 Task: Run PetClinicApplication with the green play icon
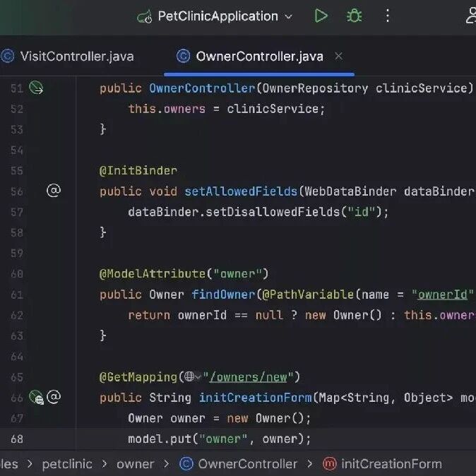pos(321,16)
